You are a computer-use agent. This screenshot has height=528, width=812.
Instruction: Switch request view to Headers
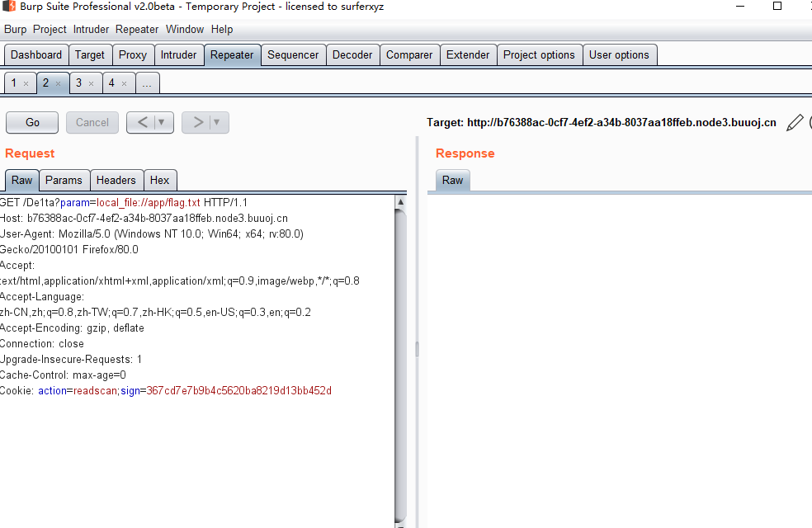(x=116, y=180)
